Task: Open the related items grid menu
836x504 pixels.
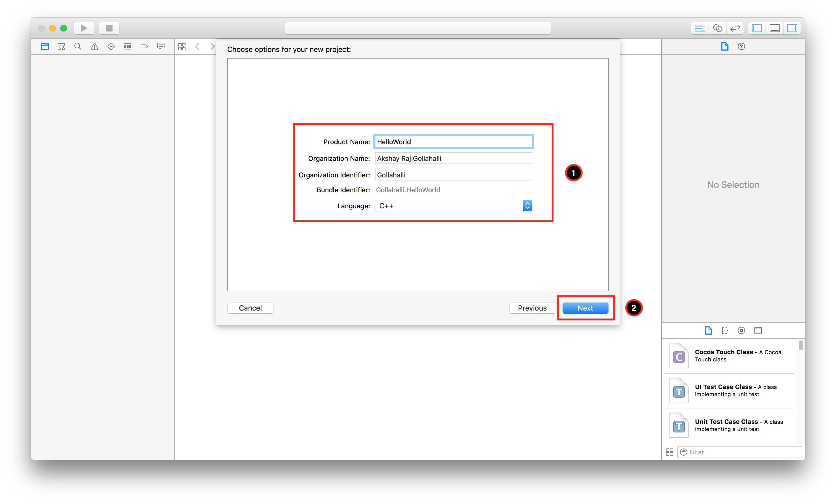Action: (x=182, y=46)
